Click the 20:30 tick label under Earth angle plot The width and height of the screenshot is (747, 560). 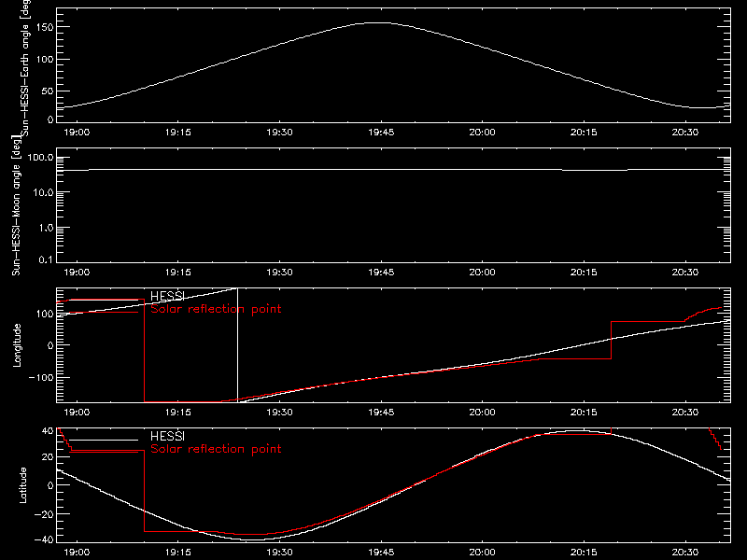coord(685,133)
